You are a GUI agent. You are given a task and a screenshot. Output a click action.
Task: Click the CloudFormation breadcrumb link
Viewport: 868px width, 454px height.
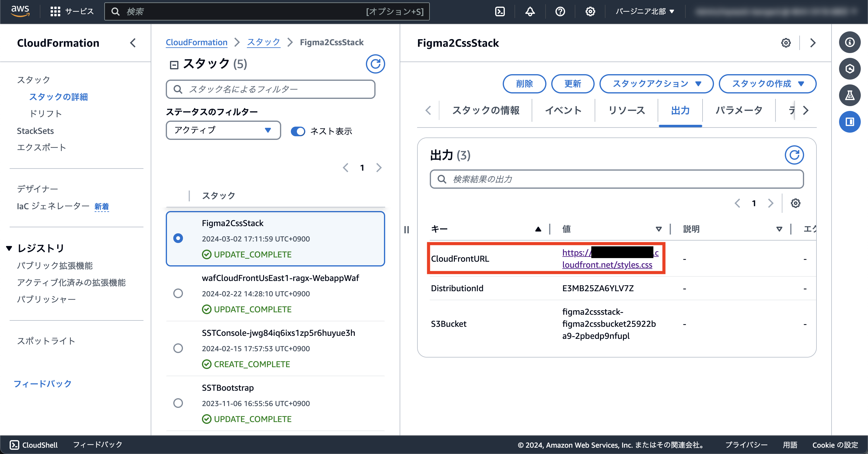(x=197, y=42)
